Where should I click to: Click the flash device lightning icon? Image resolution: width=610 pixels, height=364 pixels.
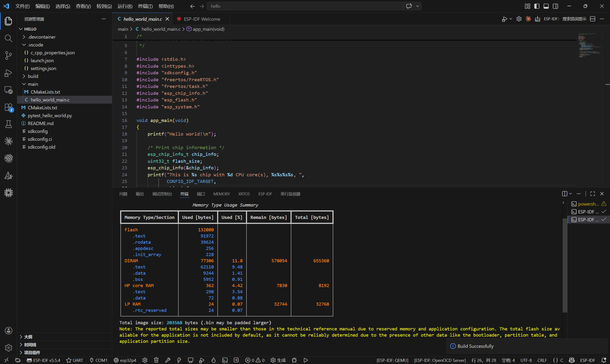click(179, 360)
